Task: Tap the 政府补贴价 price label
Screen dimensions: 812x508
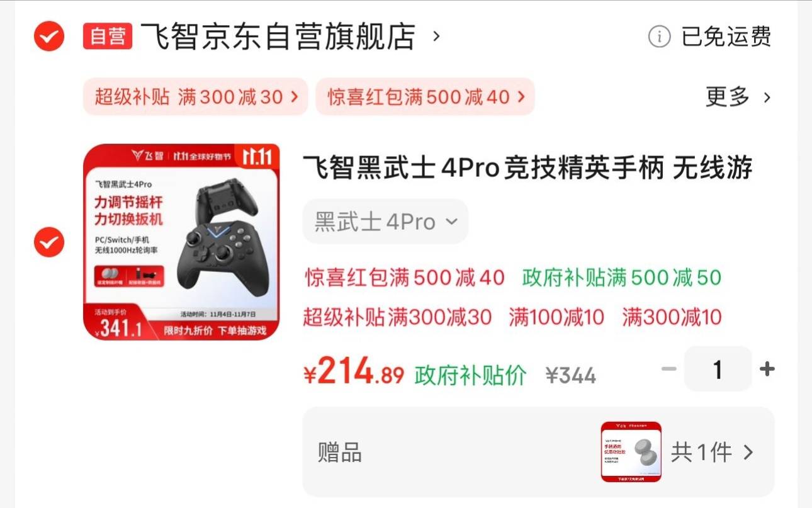Action: pyautogui.click(x=470, y=375)
